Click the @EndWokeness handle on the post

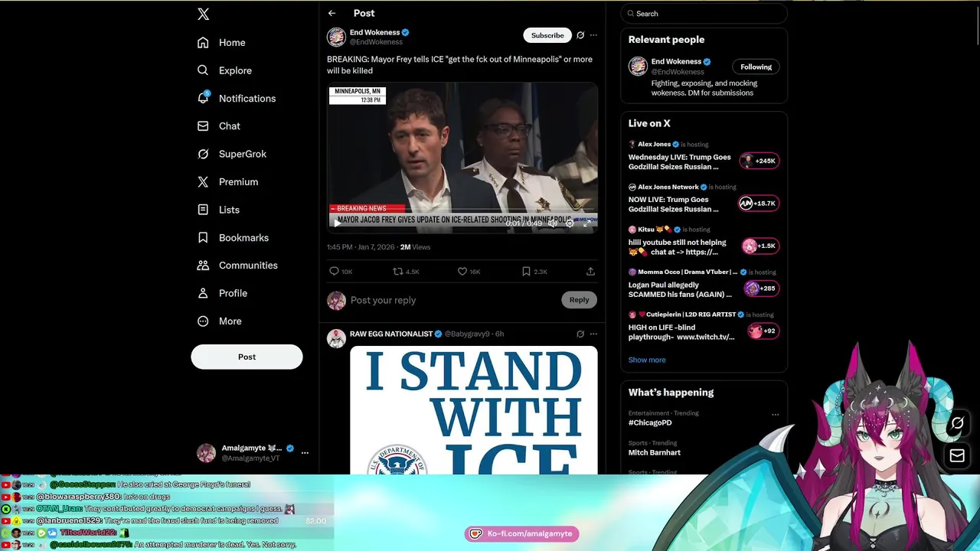click(x=376, y=42)
